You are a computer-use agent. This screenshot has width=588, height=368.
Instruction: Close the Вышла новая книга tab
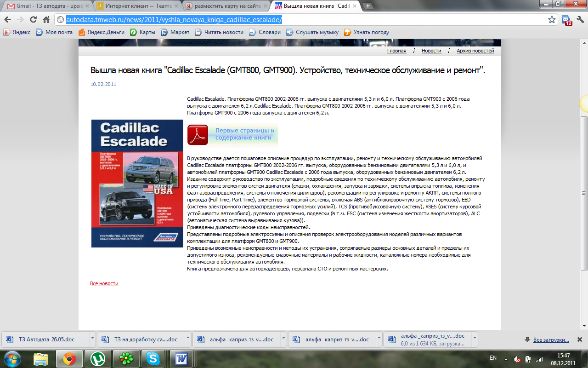click(x=355, y=6)
